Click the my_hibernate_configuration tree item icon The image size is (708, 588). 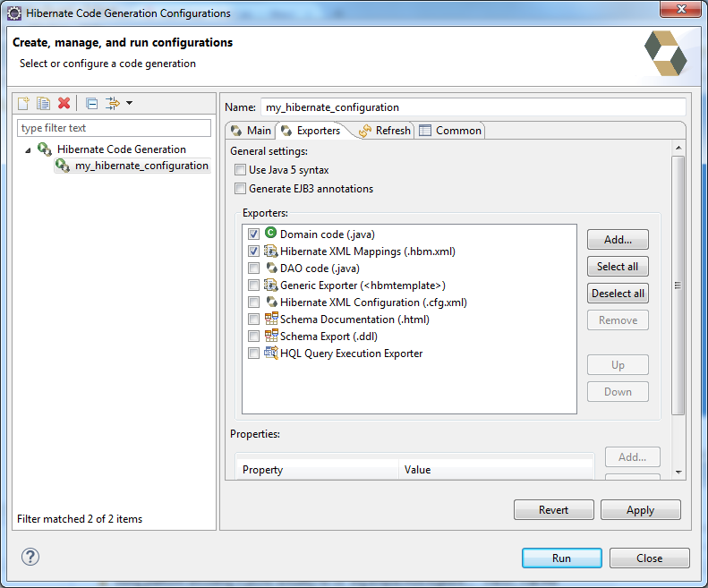(63, 166)
